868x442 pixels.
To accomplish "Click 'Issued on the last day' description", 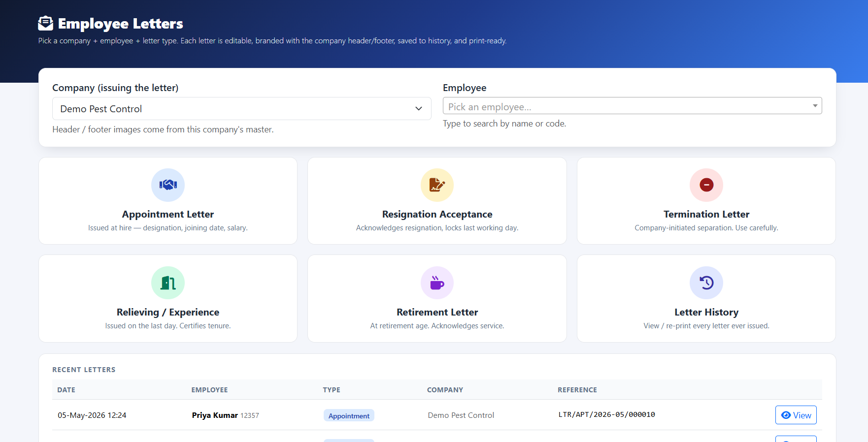I will click(168, 326).
